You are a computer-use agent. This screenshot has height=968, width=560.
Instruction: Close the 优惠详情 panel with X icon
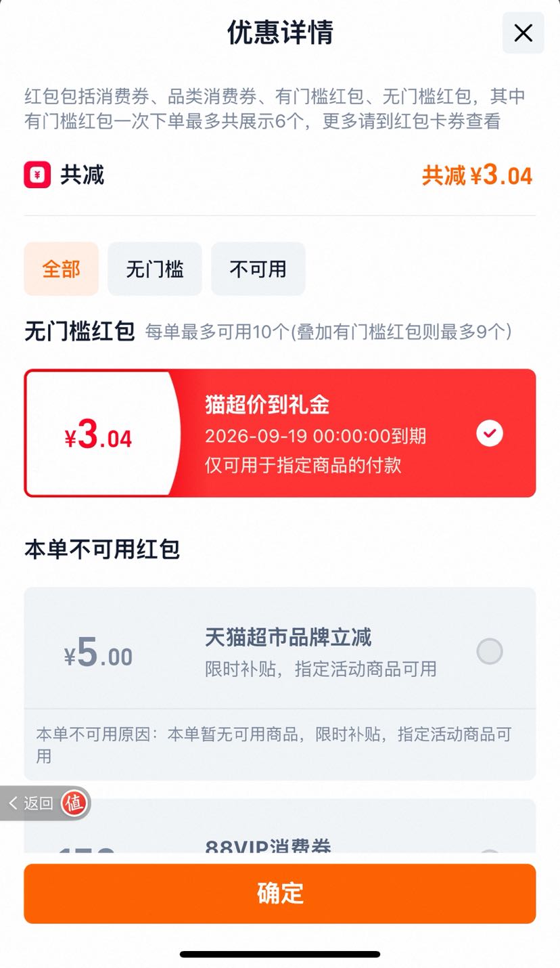(523, 32)
